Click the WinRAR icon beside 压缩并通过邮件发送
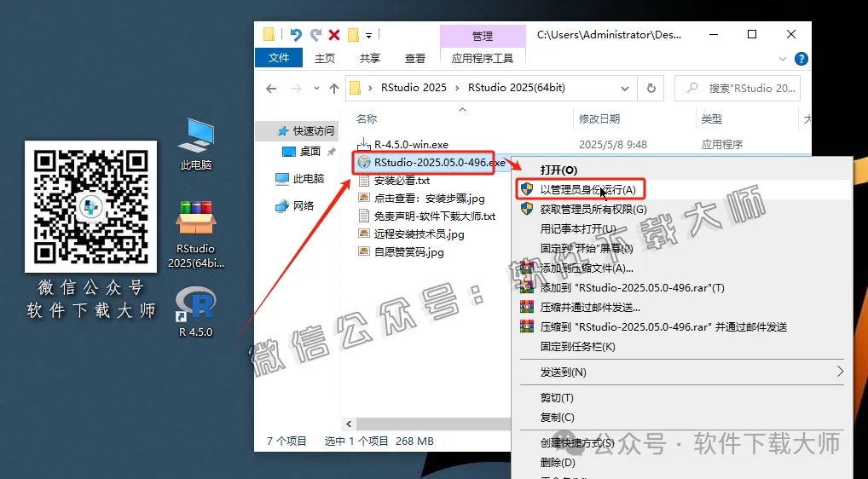 [527, 307]
